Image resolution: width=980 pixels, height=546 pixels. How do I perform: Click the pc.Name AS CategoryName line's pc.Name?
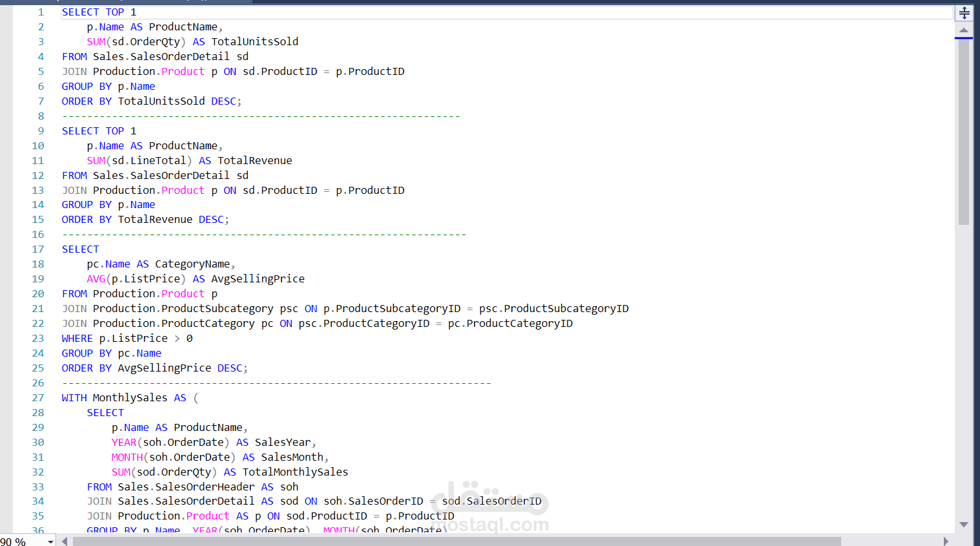pyautogui.click(x=108, y=264)
